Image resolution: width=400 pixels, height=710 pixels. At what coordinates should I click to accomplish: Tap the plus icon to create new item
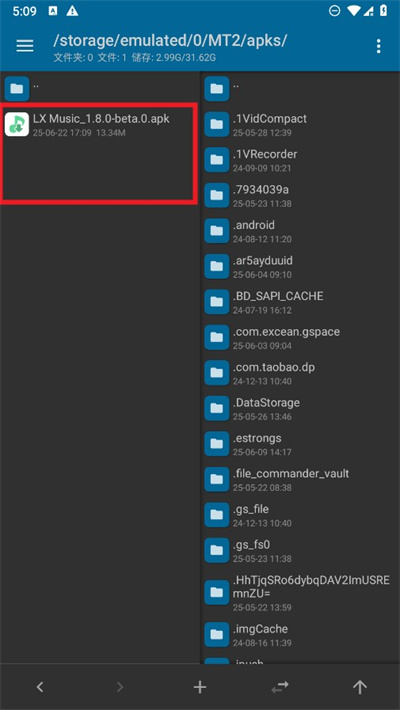pos(200,687)
